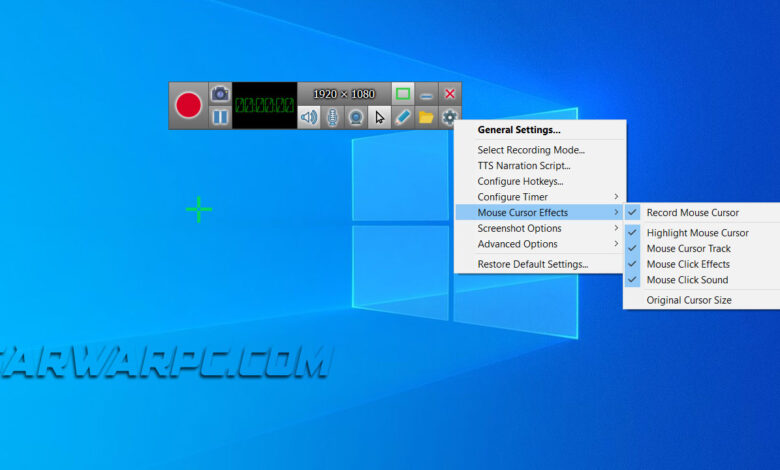Open Configure Hotkeys...
Image resolution: width=780 pixels, height=470 pixels.
click(x=540, y=182)
